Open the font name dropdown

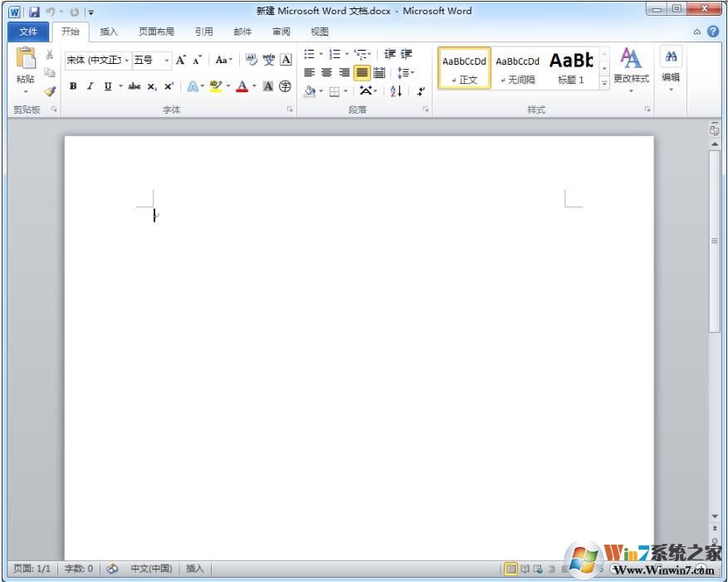coord(125,60)
